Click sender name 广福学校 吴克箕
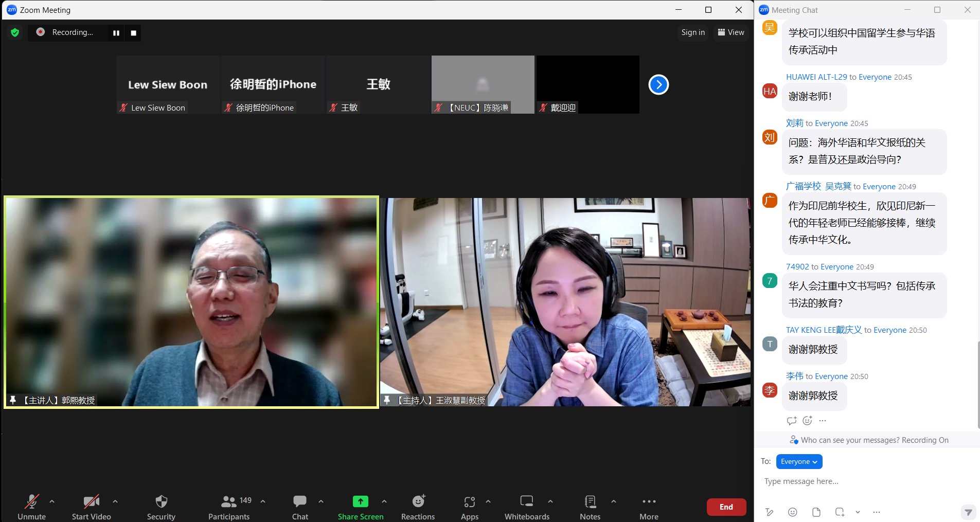Image resolution: width=980 pixels, height=522 pixels. (x=818, y=187)
